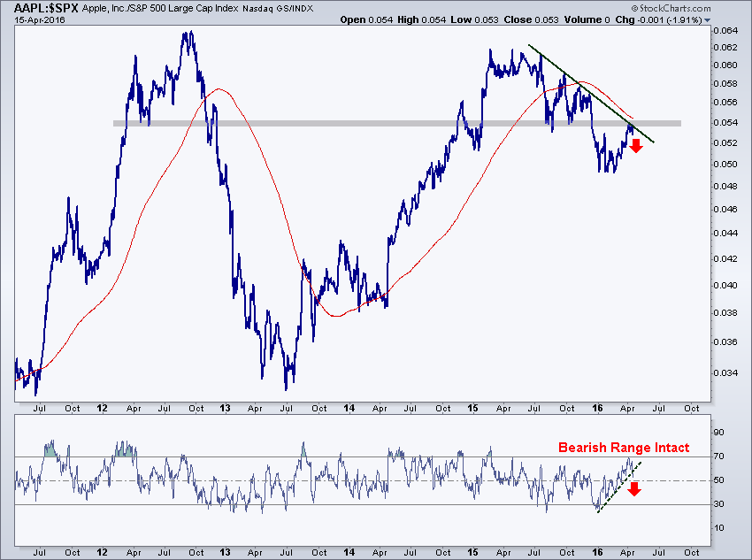Select the Apple, Inc./S&P 500 Large Cap Index name
Screen dimensions: 752x560
tap(160, 9)
